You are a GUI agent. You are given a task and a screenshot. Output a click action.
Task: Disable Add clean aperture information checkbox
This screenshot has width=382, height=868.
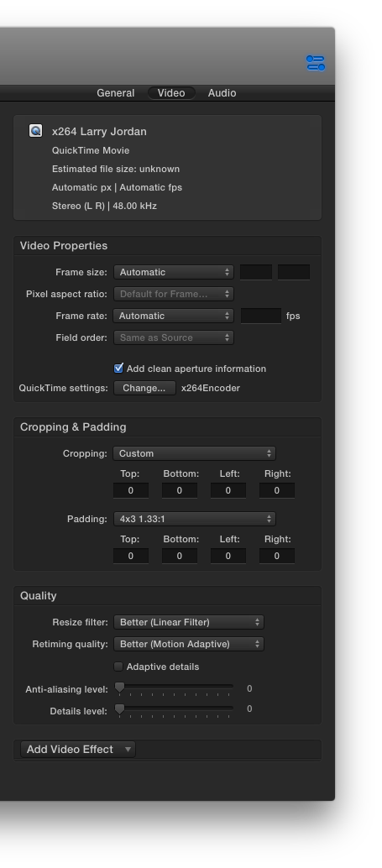click(x=118, y=369)
